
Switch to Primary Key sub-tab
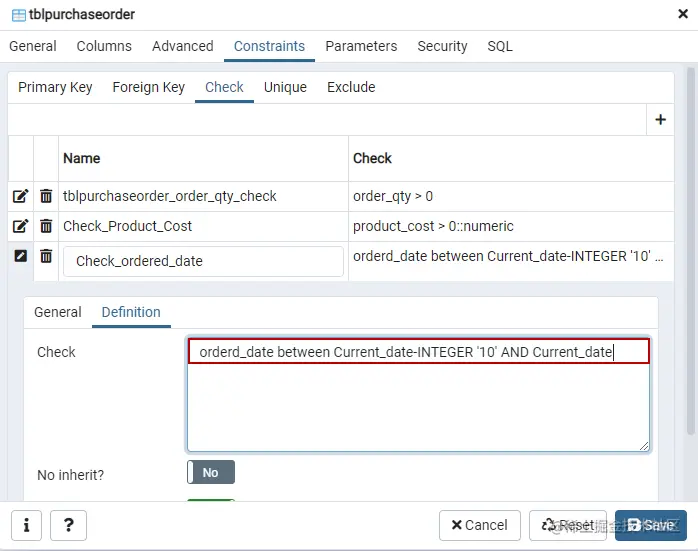pyautogui.click(x=55, y=87)
